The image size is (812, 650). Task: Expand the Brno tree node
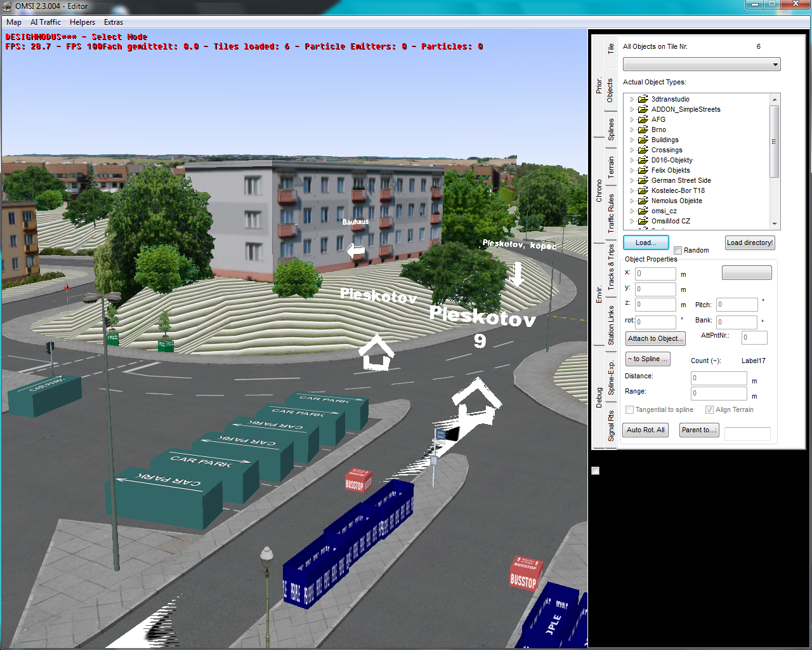(632, 129)
